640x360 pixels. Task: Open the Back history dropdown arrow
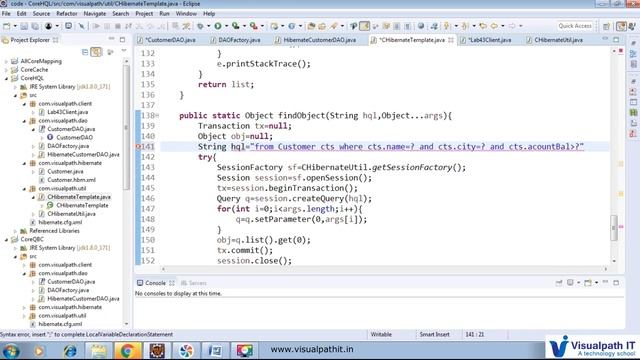(502, 26)
